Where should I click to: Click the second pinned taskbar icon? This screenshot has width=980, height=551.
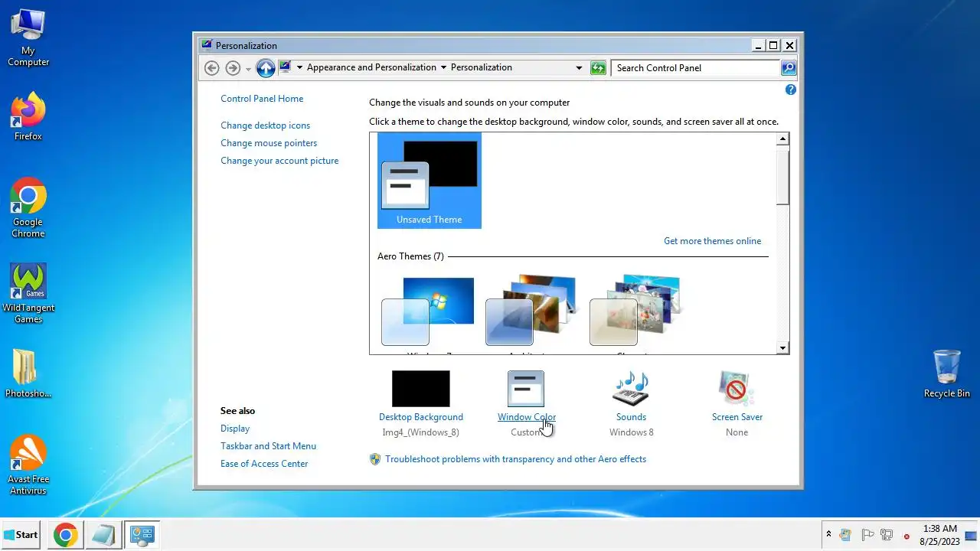102,535
